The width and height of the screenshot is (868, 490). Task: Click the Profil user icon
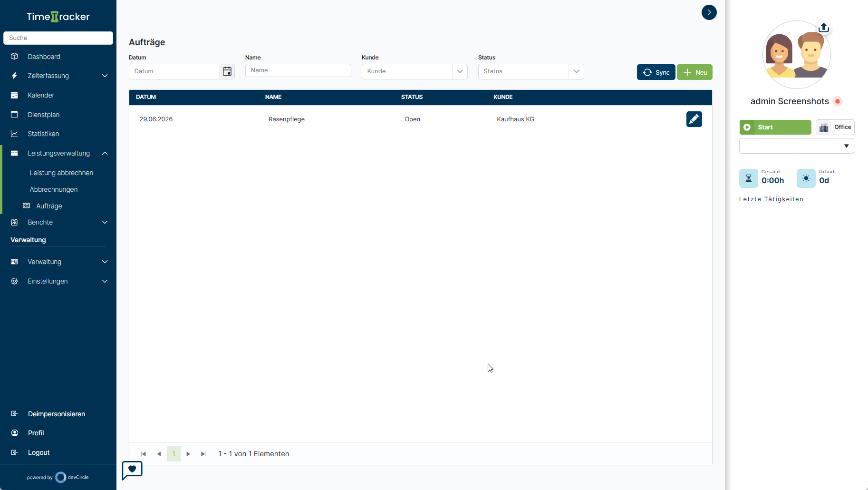(15, 433)
